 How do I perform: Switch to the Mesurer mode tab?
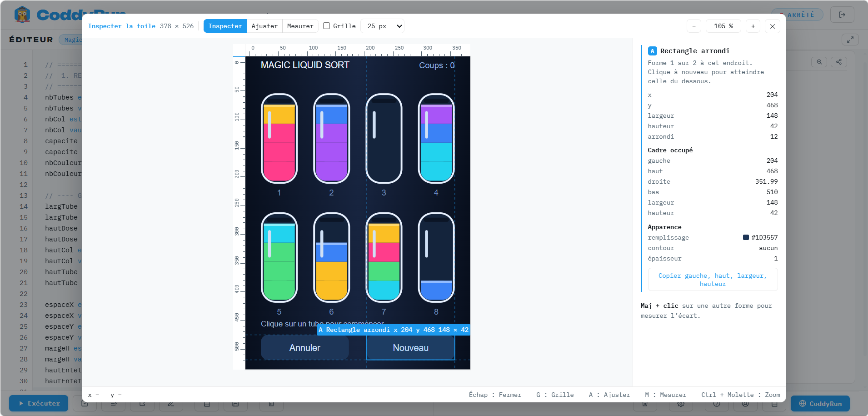(300, 26)
